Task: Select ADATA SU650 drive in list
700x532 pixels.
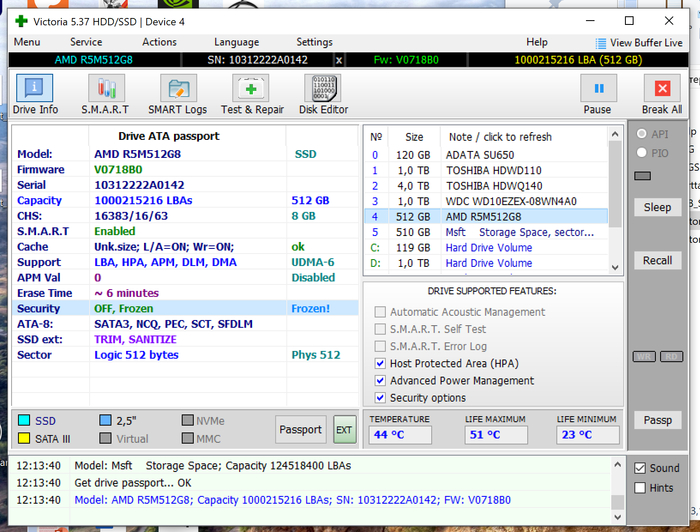Action: tap(480, 155)
